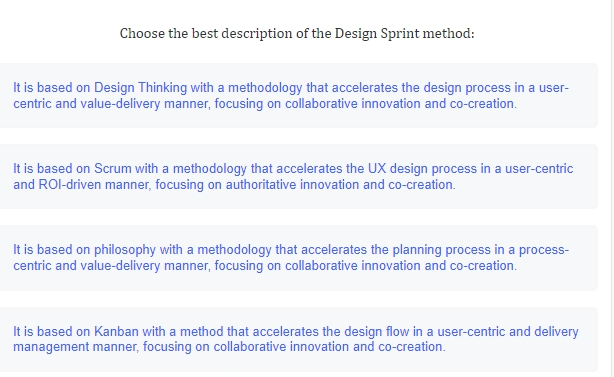Select the answer based on philosophy

(x=298, y=258)
